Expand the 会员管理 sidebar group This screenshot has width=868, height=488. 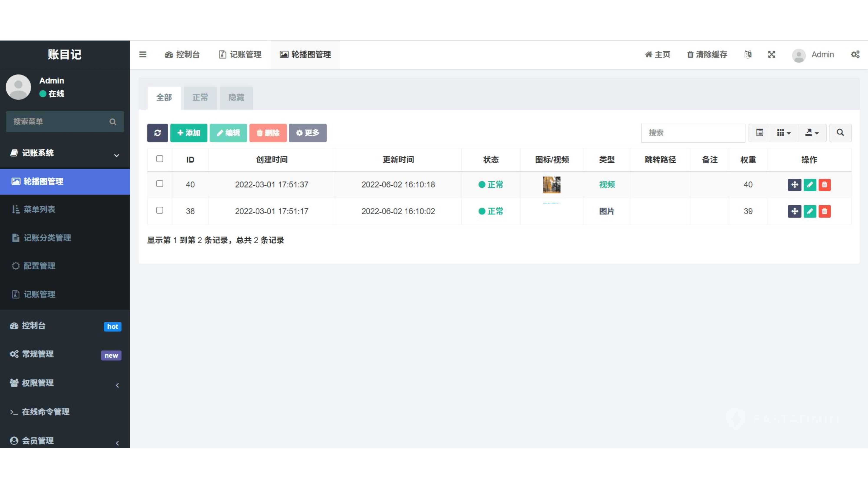65,441
